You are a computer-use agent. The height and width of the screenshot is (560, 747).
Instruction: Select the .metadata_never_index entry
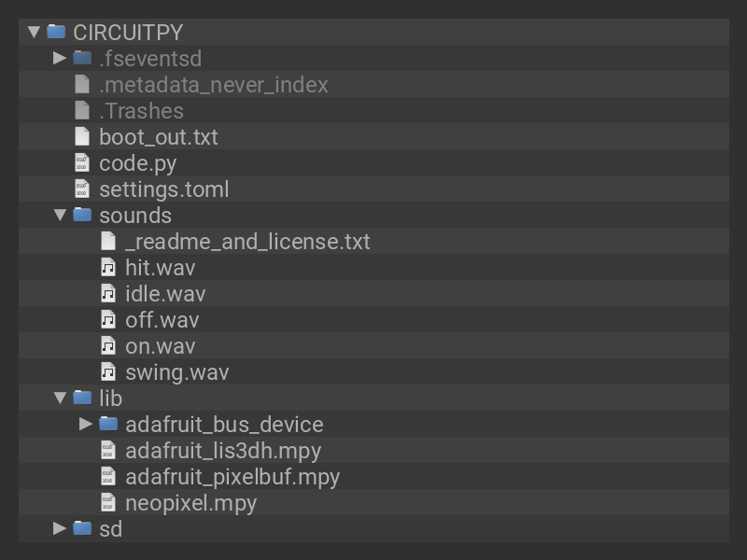(x=214, y=84)
